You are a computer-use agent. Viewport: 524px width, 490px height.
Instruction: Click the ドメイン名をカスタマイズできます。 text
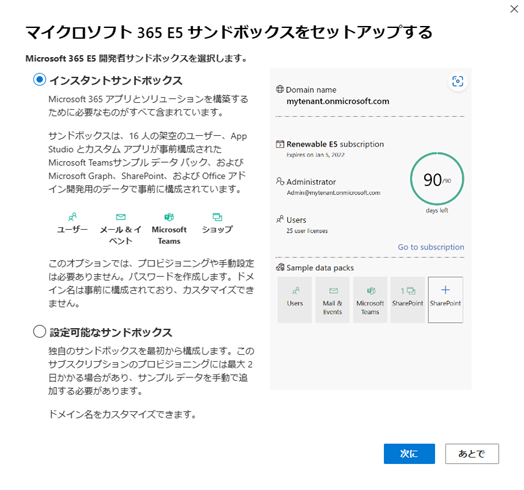pos(123,414)
